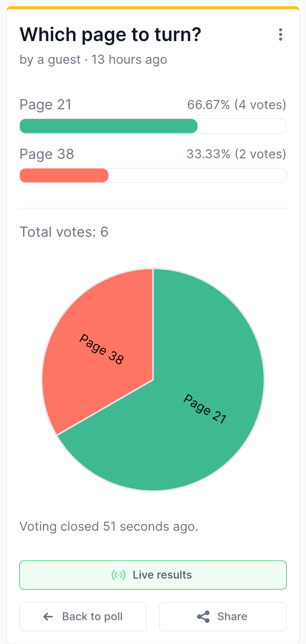Click the '13 hours ago' timestamp
Viewport: 306px width, 644px height.
[129, 60]
